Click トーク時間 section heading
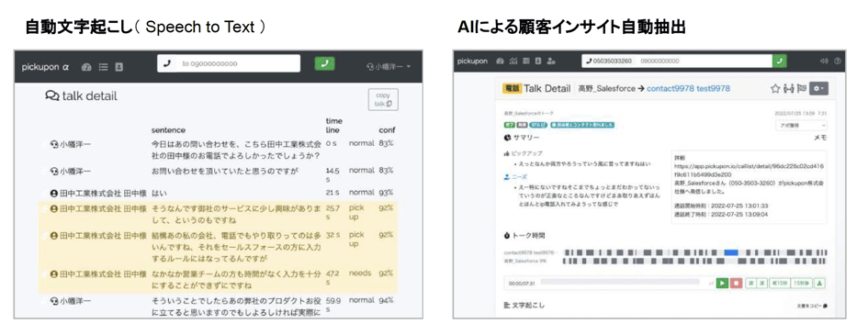 [524, 235]
